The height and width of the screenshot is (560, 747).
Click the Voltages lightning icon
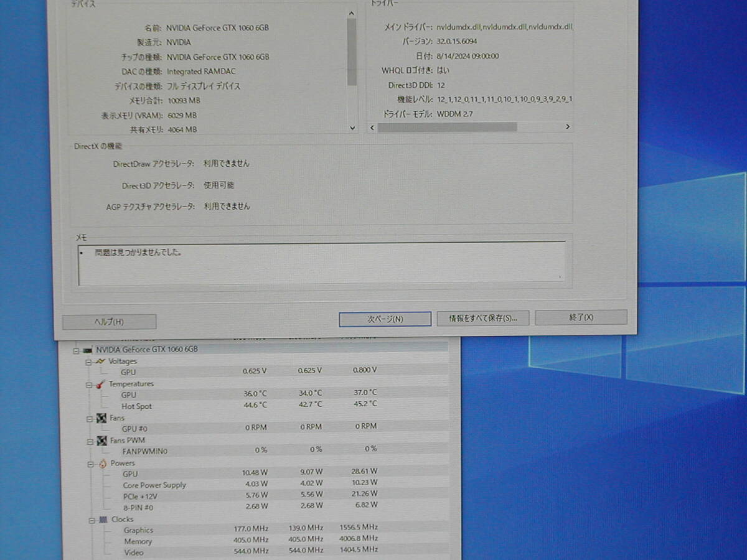click(100, 362)
